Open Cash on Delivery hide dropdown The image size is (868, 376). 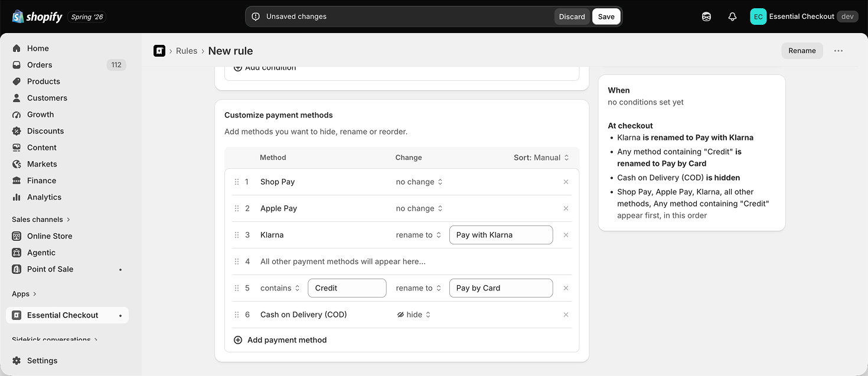[415, 315]
